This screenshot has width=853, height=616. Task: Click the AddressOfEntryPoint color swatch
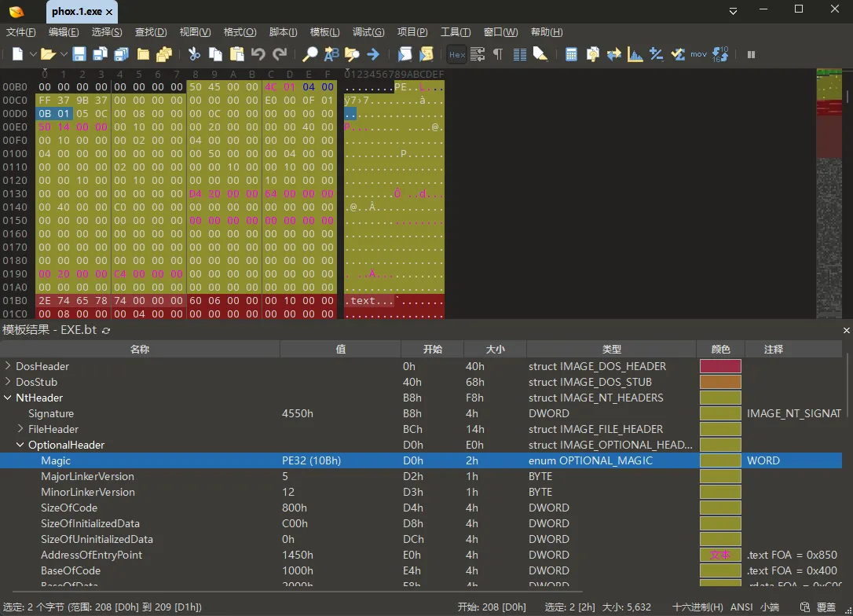720,555
